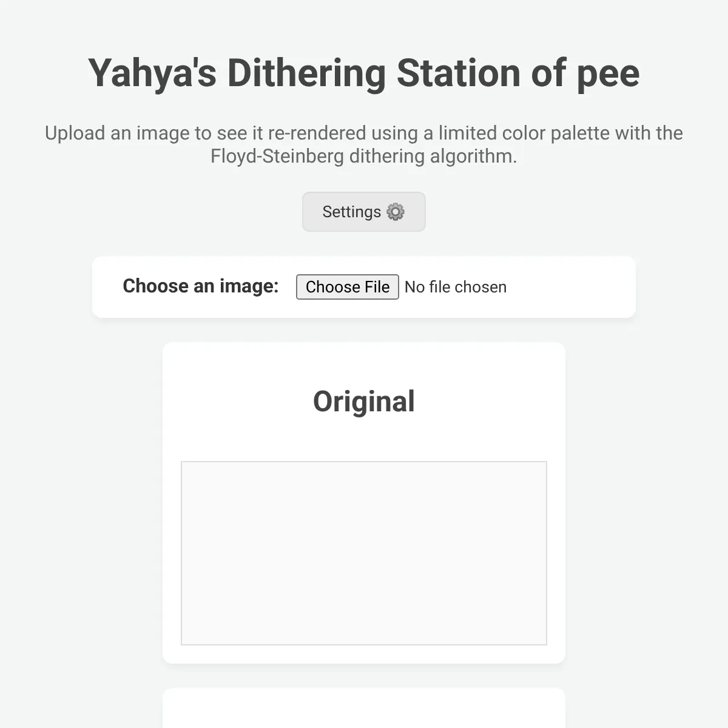This screenshot has height=728, width=728.
Task: Click the 'Choose an image:' label
Action: (200, 286)
